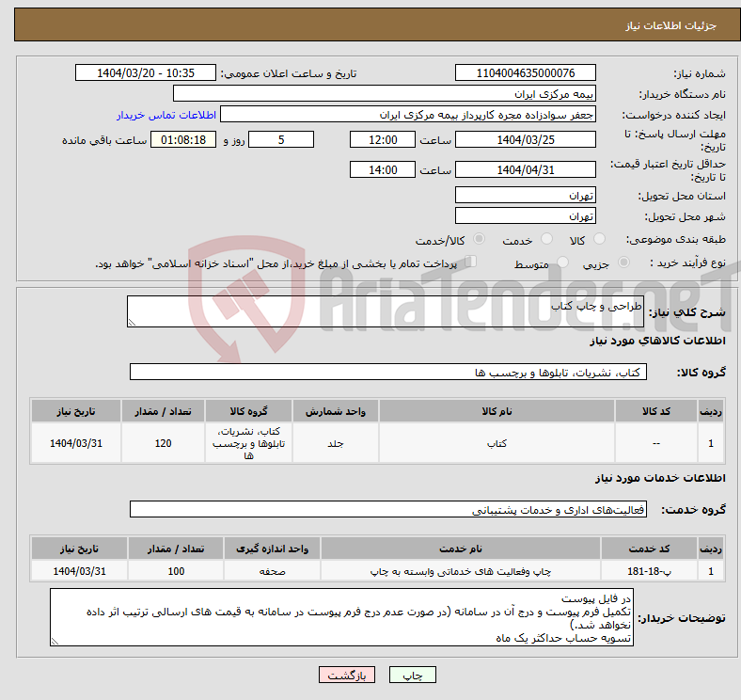This screenshot has width=741, height=700.
Task: Click the validity time field 14:00
Action: pos(383,169)
